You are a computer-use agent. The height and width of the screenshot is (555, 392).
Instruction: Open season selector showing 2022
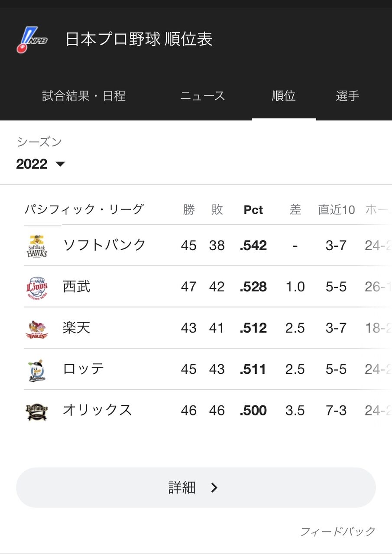pyautogui.click(x=41, y=164)
